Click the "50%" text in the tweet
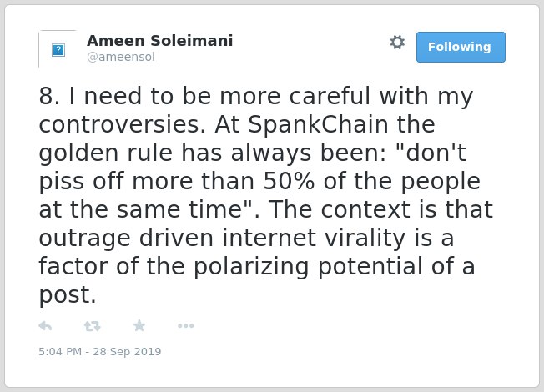544x392 pixels. click(289, 181)
